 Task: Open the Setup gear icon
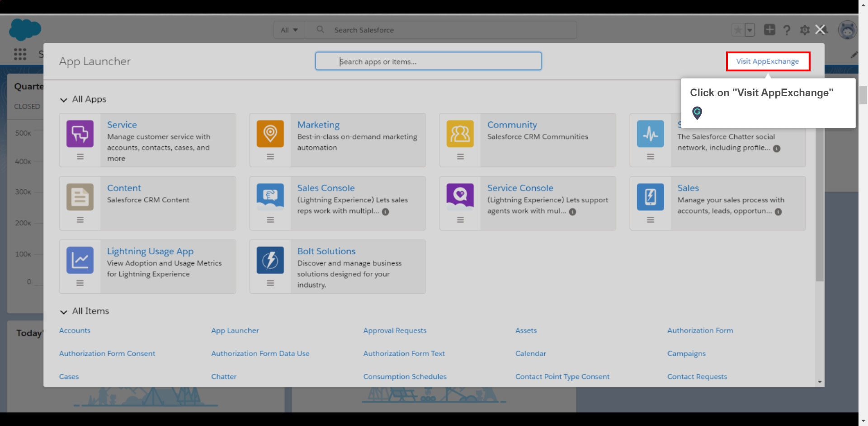click(x=805, y=30)
